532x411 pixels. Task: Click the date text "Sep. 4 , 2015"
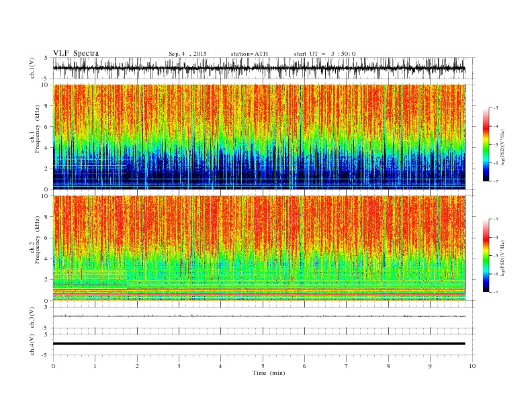tap(187, 54)
